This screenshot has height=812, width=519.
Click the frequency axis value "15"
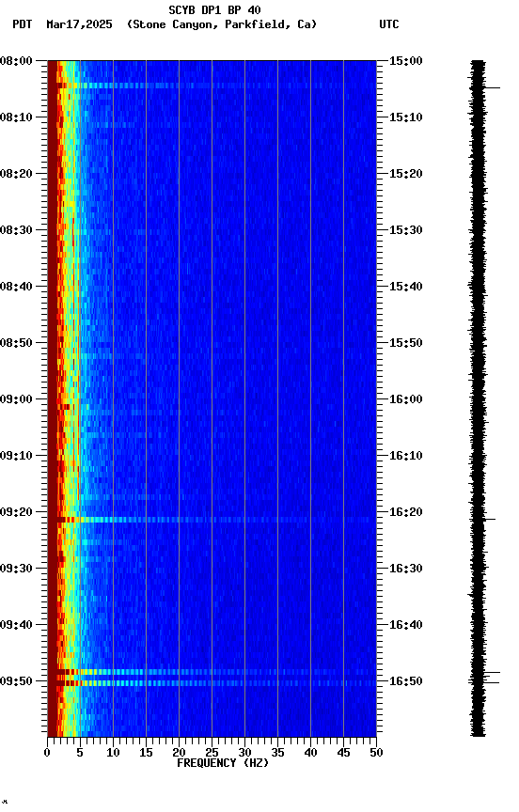click(146, 753)
